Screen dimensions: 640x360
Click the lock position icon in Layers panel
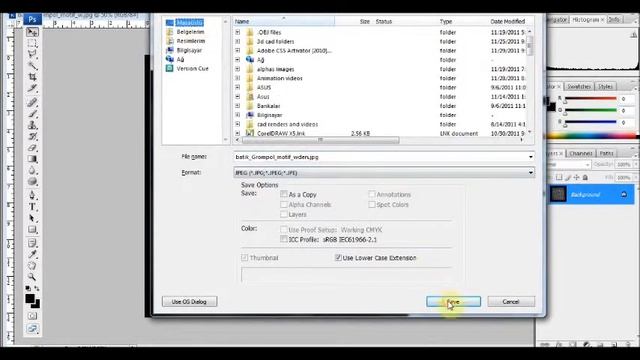[576, 178]
